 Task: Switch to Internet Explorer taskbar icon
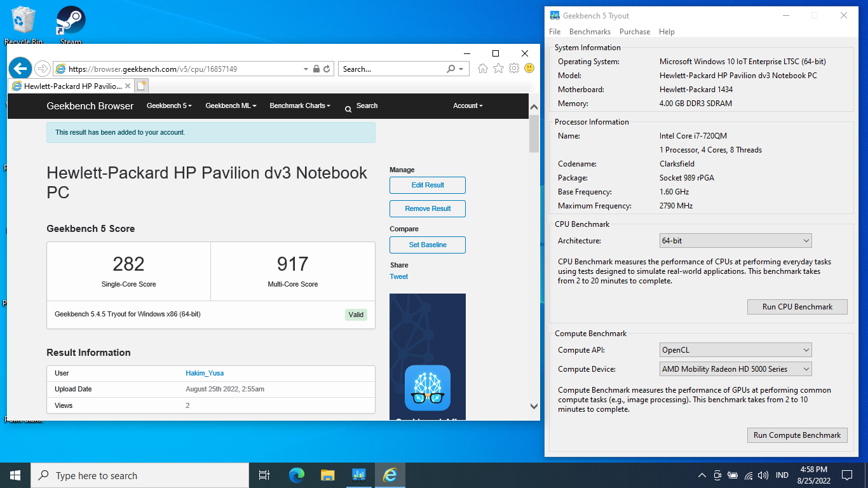click(390, 475)
